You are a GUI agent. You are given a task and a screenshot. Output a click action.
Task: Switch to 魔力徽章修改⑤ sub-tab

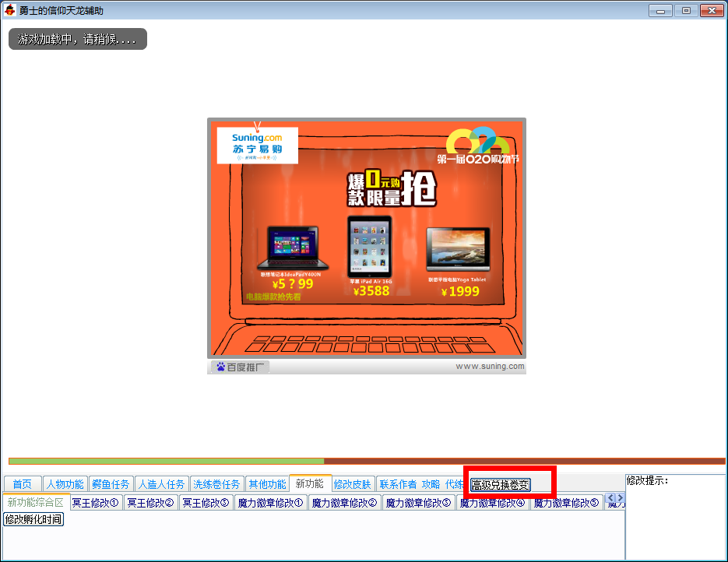(566, 503)
